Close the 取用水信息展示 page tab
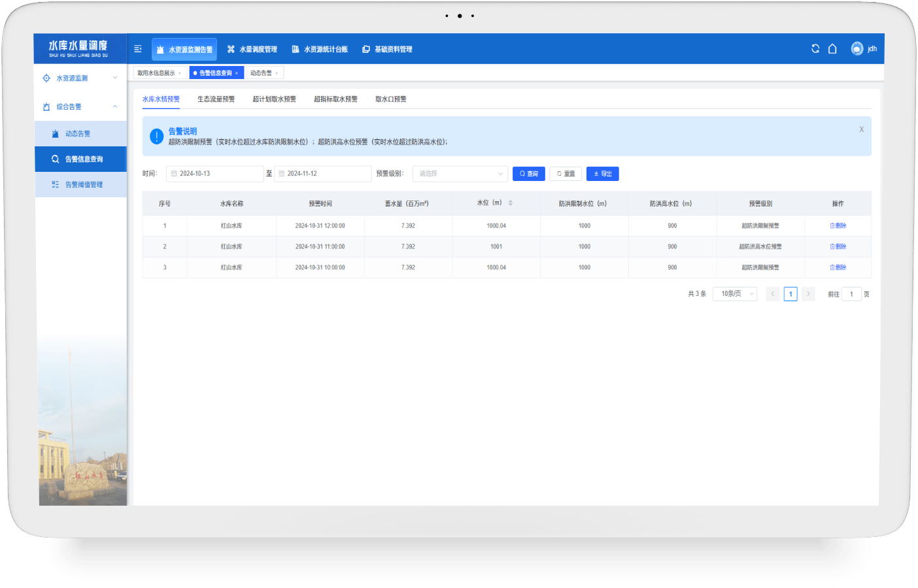The height and width of the screenshot is (588, 918). pyautogui.click(x=180, y=73)
